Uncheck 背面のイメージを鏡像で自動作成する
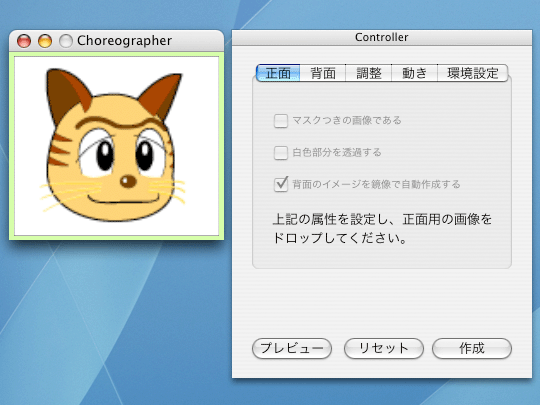The width and height of the screenshot is (540, 405). (281, 184)
